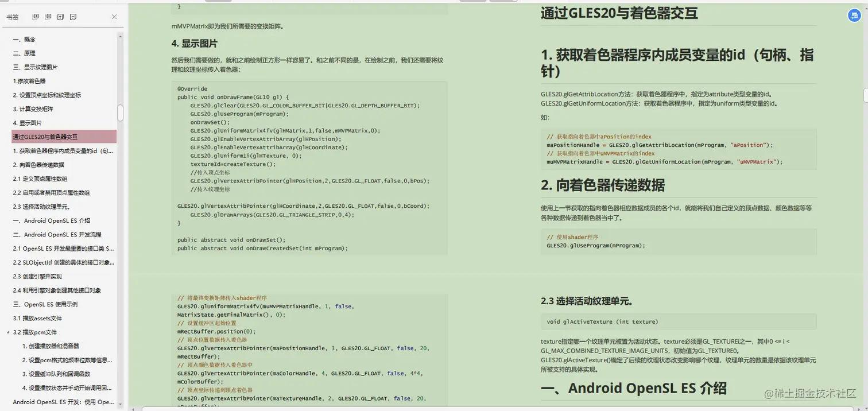This screenshot has height=411, width=868.
Task: Click heading 4. 显示图片 on left page
Action: coord(194,44)
